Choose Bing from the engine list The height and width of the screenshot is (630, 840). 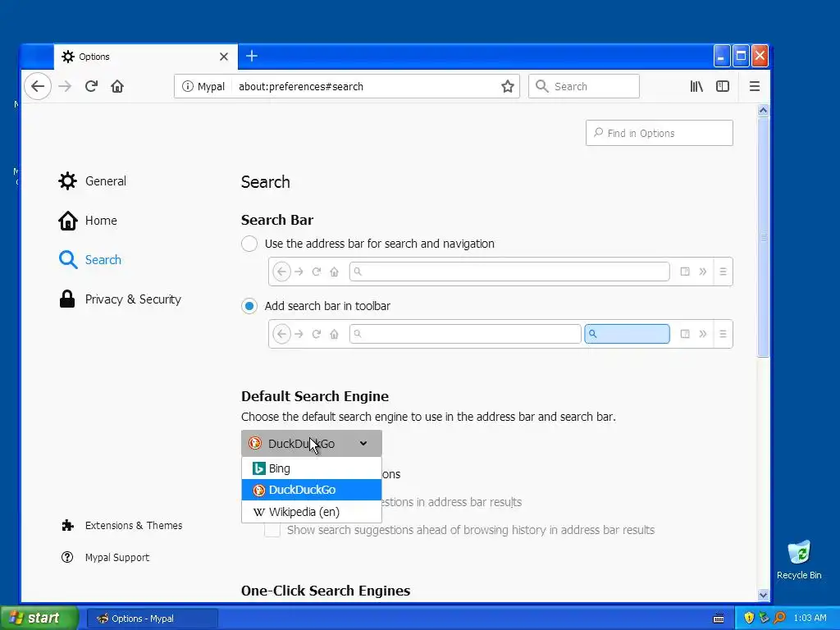click(x=311, y=468)
